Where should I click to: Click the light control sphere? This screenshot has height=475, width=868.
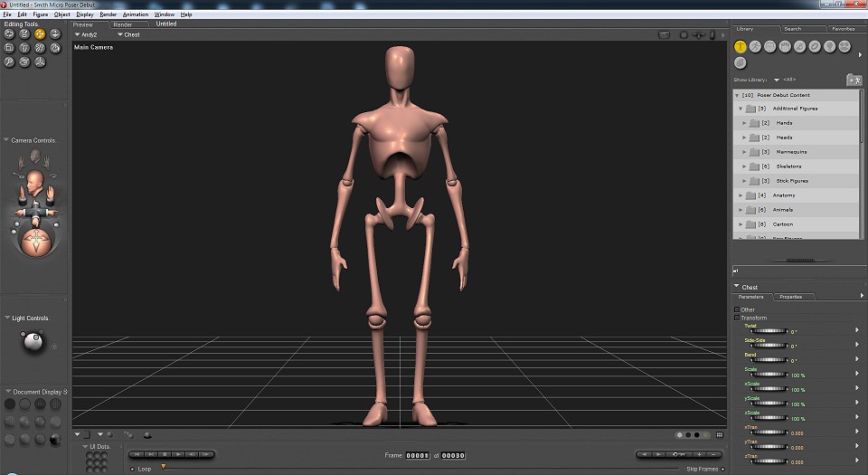pos(32,341)
